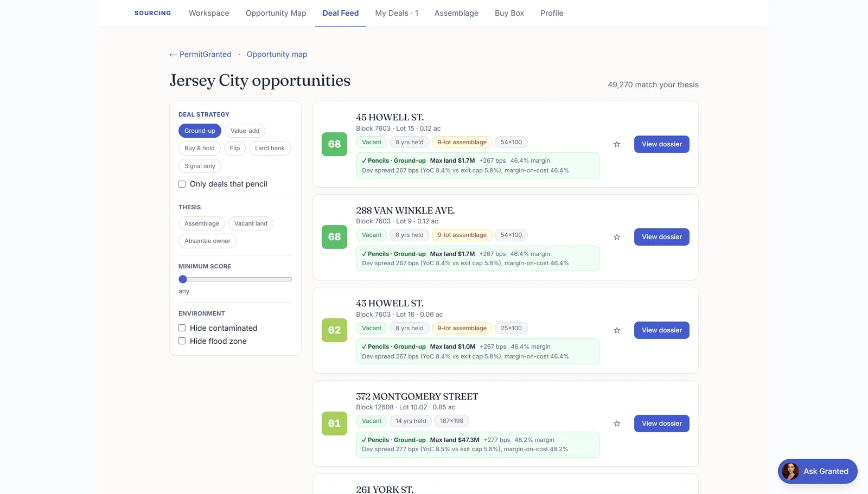Star the 372 Montgomery Street deal
The width and height of the screenshot is (868, 494).
[x=617, y=424]
